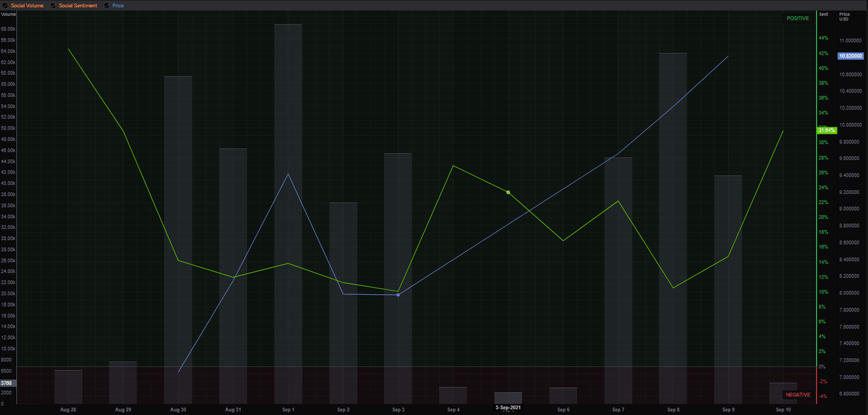
Task: Click the -4% sentiment axis tick
Action: pos(823,396)
